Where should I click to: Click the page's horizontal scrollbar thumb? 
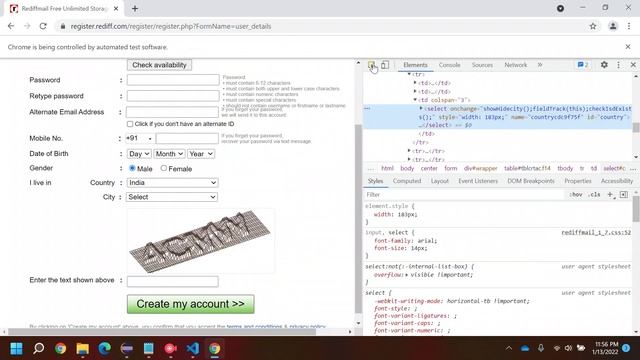162,331
